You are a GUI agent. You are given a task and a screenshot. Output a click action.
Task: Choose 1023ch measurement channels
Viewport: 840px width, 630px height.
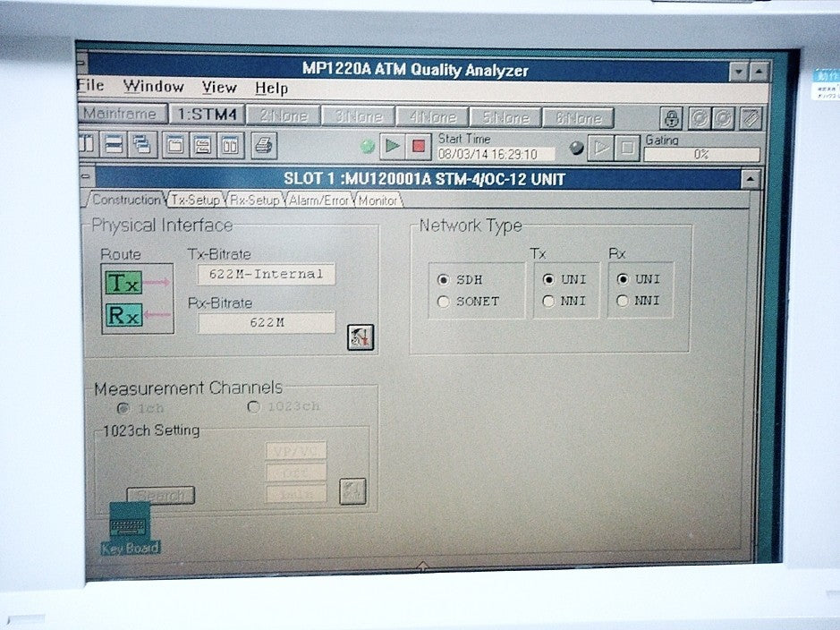[253, 404]
